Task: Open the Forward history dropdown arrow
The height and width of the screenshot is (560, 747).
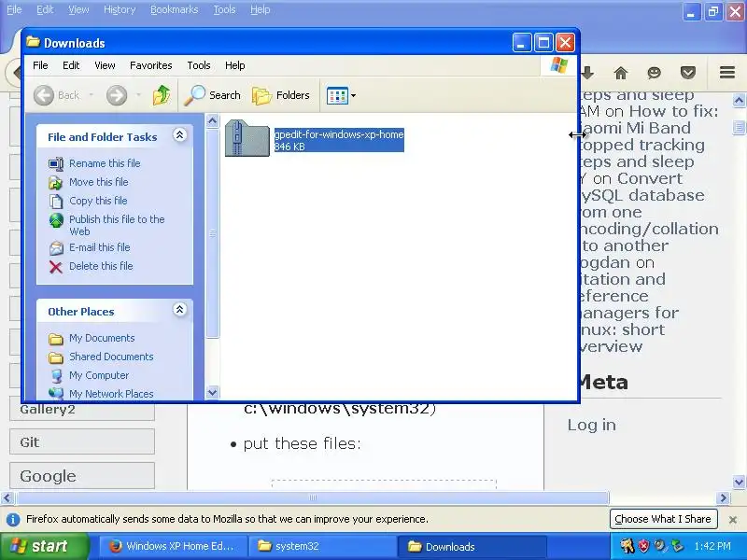Action: point(138,95)
